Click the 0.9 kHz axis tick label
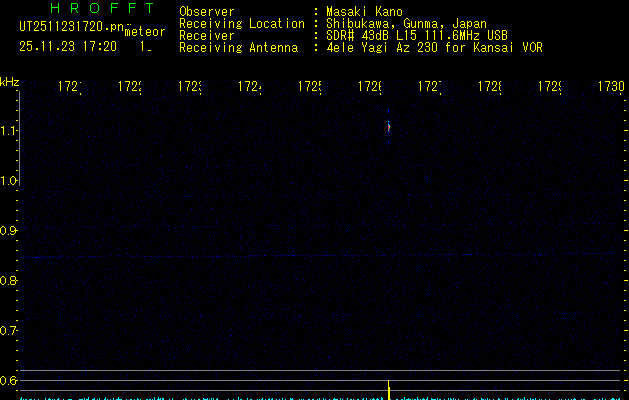The height and width of the screenshot is (400, 629). coord(8,230)
